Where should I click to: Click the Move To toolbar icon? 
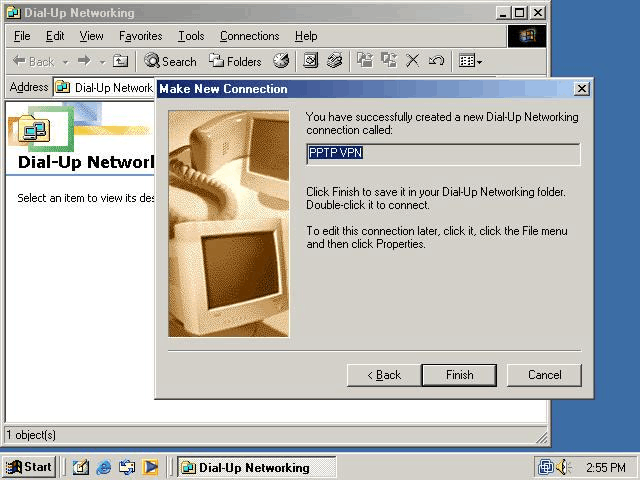tap(365, 61)
